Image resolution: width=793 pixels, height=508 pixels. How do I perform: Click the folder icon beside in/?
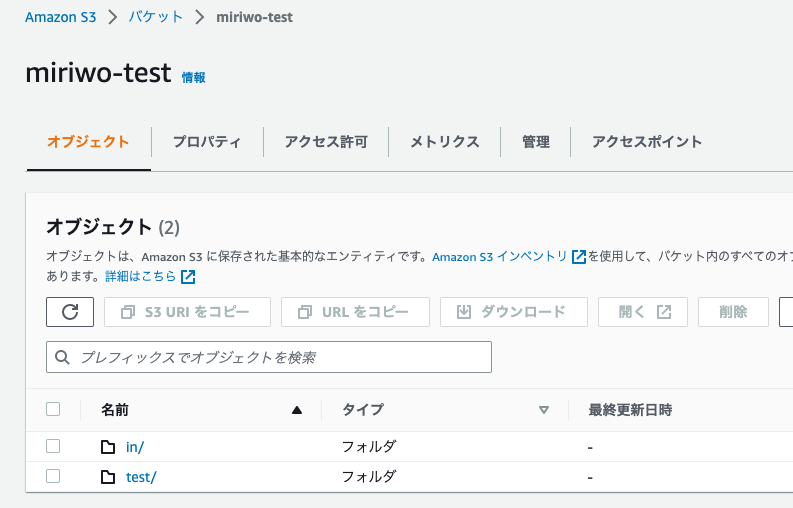[108, 447]
